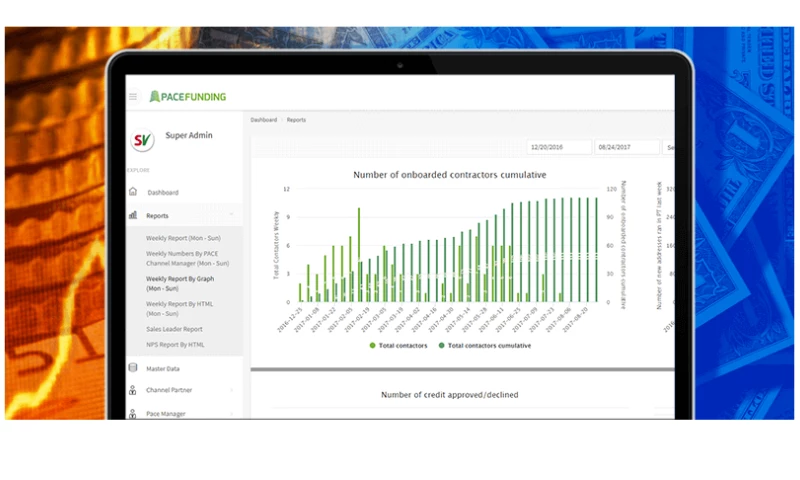The width and height of the screenshot is (800, 480).
Task: Toggle the Total contactors legend series
Action: pos(398,345)
